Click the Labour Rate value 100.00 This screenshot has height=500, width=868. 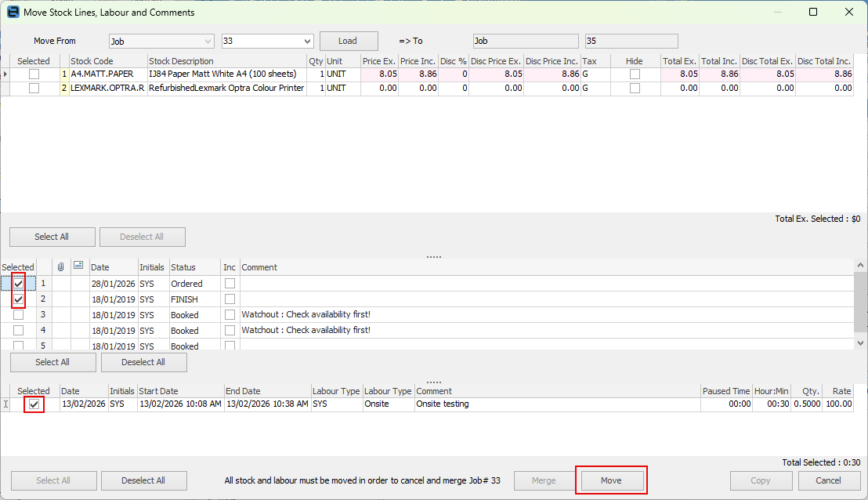click(839, 404)
